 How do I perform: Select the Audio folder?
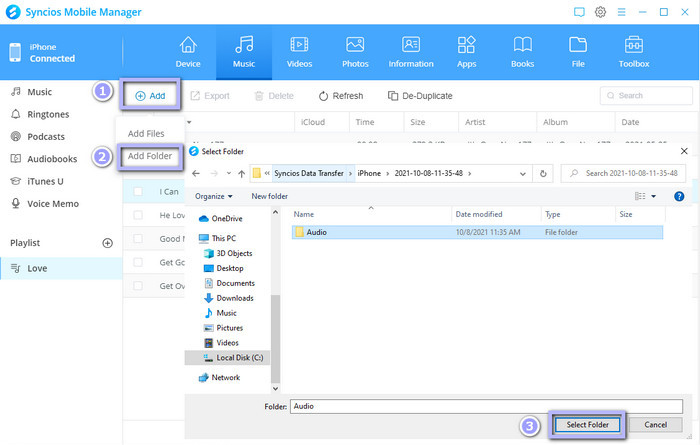pyautogui.click(x=477, y=232)
